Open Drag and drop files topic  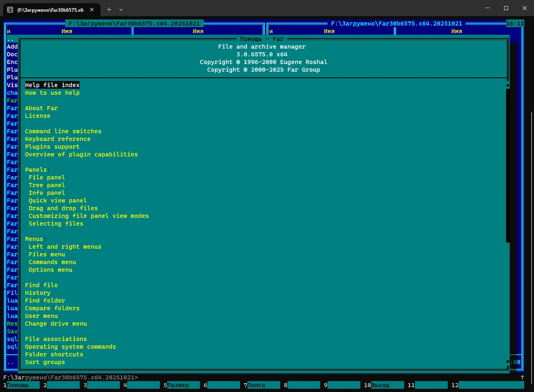(63, 208)
